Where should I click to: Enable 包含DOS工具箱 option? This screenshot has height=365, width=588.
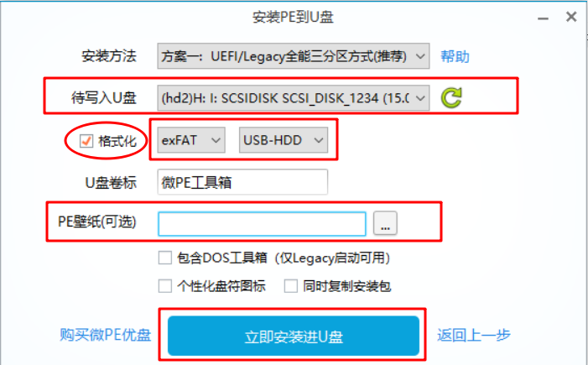(165, 258)
